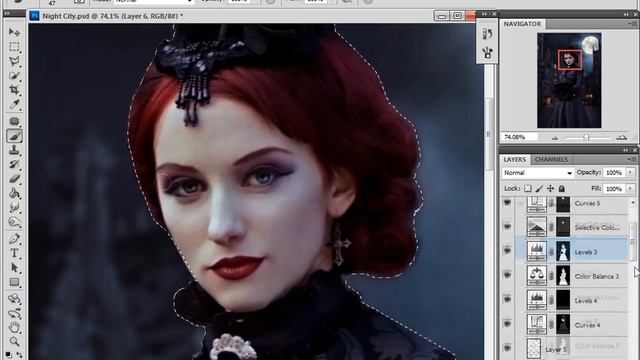The width and height of the screenshot is (640, 360).
Task: Toggle lock all padlock icon
Action: (562, 189)
